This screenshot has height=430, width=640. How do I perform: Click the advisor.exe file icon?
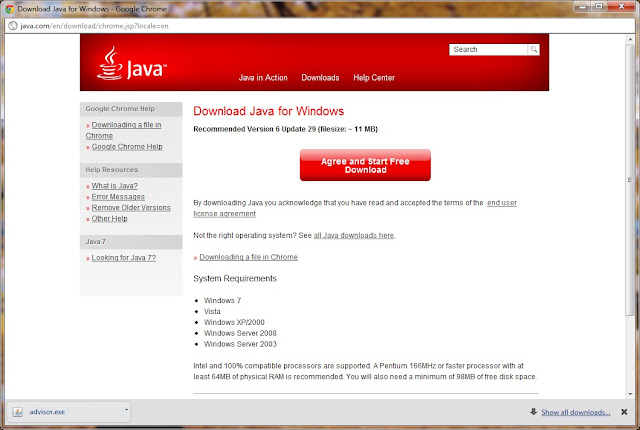(18, 412)
